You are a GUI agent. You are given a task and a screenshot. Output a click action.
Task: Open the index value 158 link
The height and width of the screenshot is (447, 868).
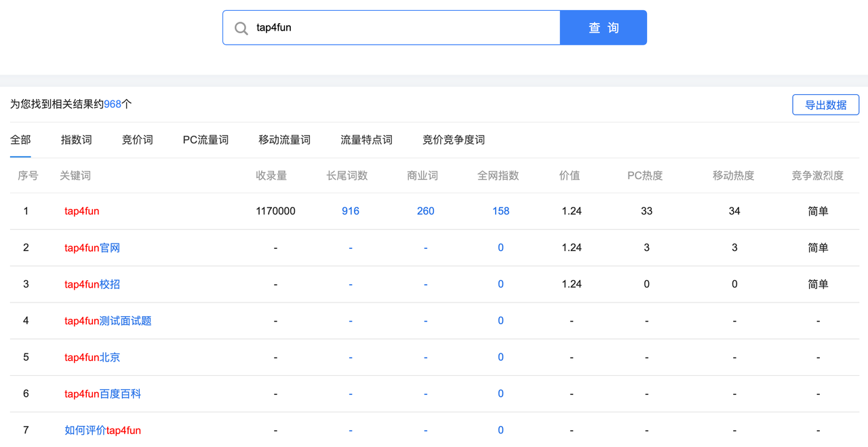tap(500, 211)
